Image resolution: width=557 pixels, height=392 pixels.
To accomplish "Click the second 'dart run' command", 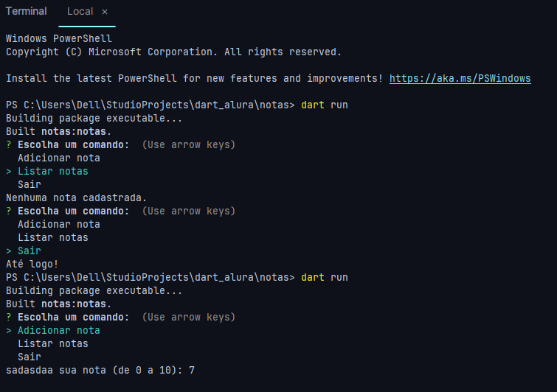I will tap(324, 277).
